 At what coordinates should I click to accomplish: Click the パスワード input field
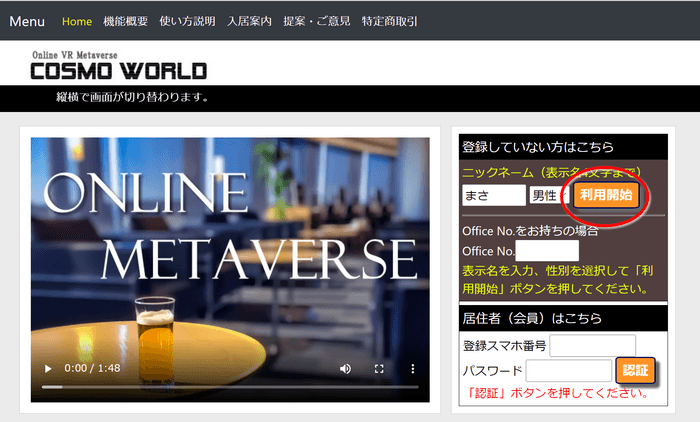point(568,371)
